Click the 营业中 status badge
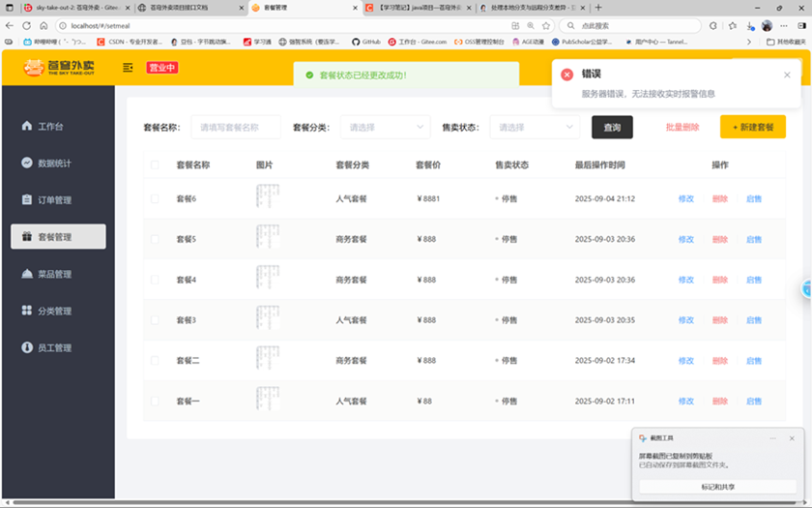 click(162, 68)
